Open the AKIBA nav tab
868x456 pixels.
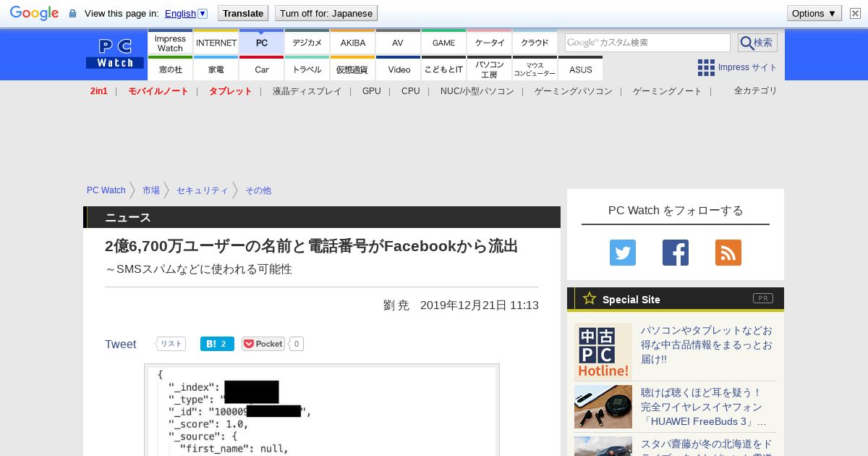click(x=353, y=43)
